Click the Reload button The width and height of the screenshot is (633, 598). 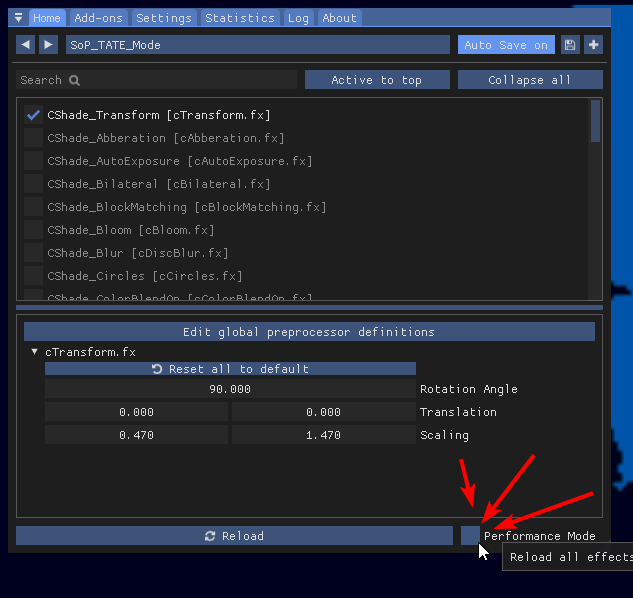(234, 536)
